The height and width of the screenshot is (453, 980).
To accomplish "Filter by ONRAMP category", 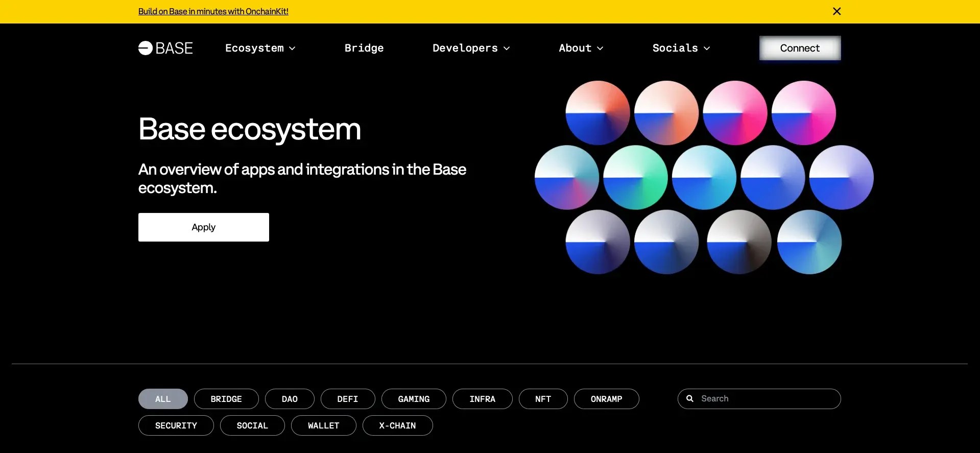I will pyautogui.click(x=607, y=399).
